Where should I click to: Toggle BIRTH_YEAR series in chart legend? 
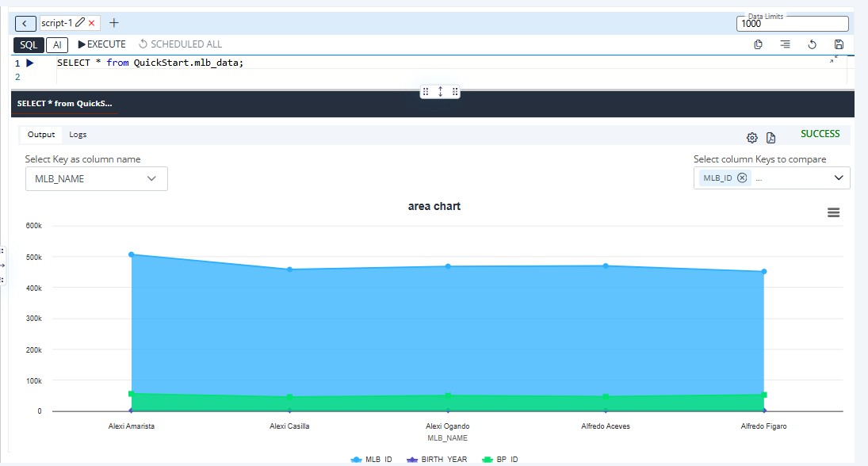(x=437, y=460)
